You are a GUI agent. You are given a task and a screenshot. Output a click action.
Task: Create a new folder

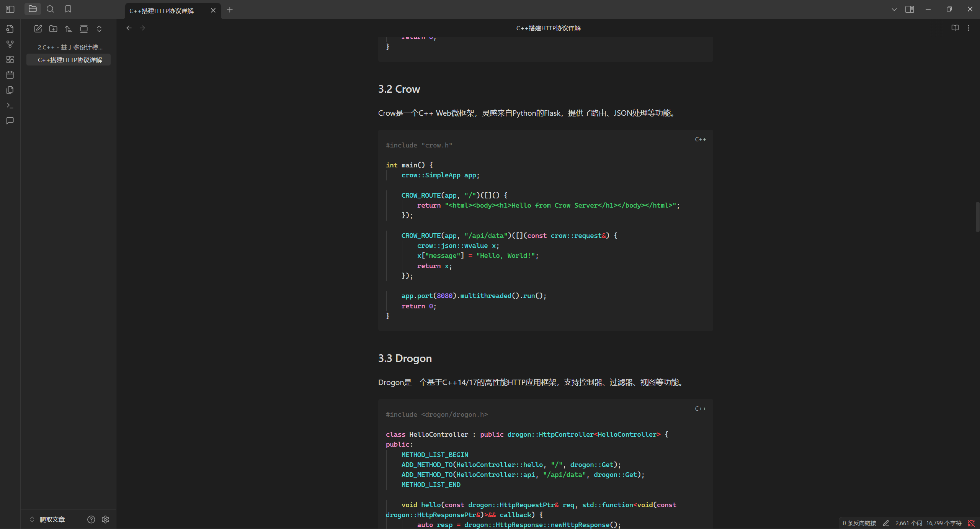(53, 29)
